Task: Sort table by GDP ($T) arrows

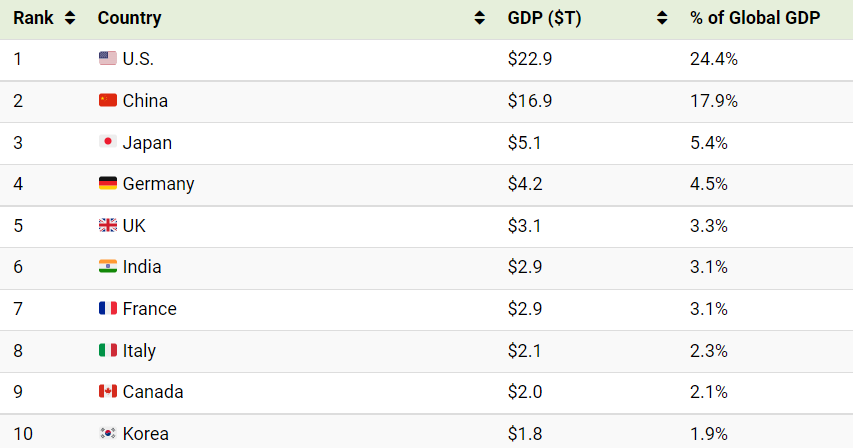Action: [x=662, y=18]
